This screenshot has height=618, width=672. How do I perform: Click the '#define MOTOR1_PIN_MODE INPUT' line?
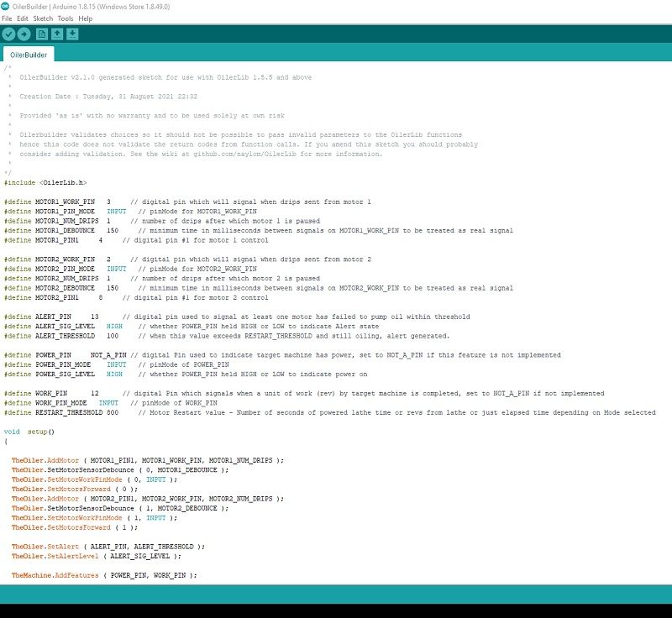[130, 211]
